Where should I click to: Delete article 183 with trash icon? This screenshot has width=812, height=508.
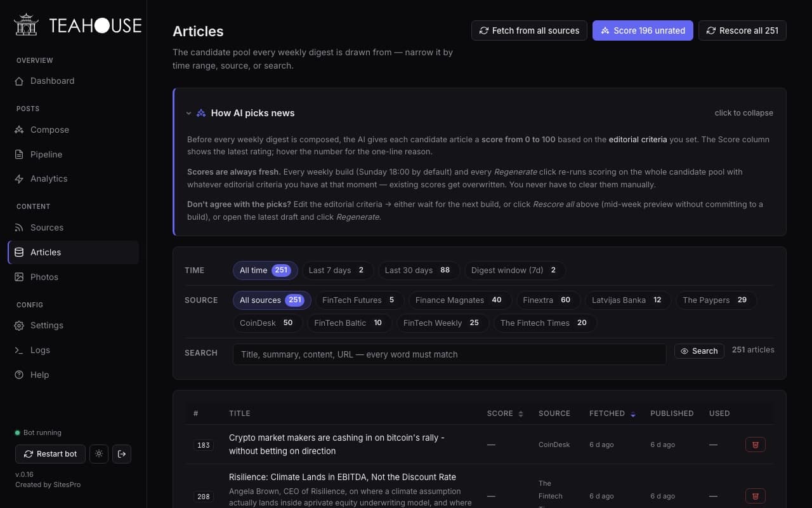pyautogui.click(x=755, y=444)
